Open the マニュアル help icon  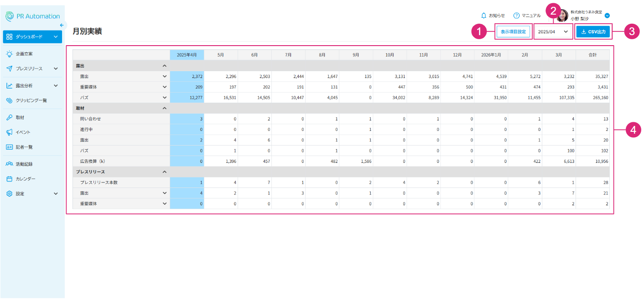[516, 16]
